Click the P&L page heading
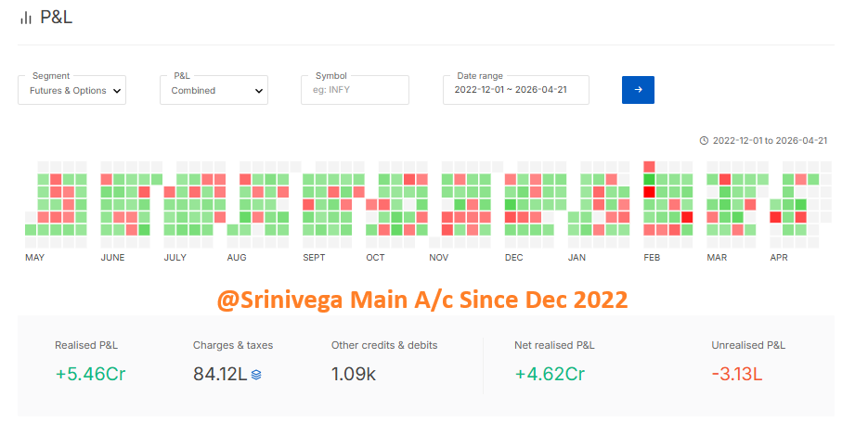Image resolution: width=868 pixels, height=435 pixels. coord(57,18)
